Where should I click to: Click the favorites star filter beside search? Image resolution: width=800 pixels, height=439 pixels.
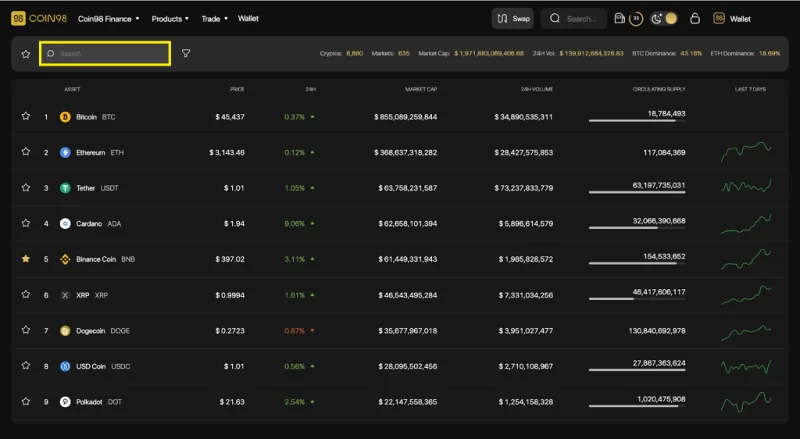tap(26, 54)
